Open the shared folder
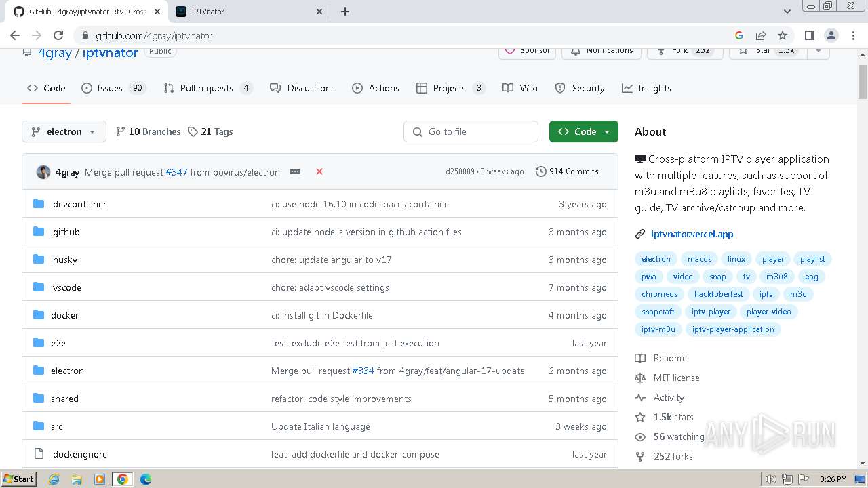 click(64, 399)
